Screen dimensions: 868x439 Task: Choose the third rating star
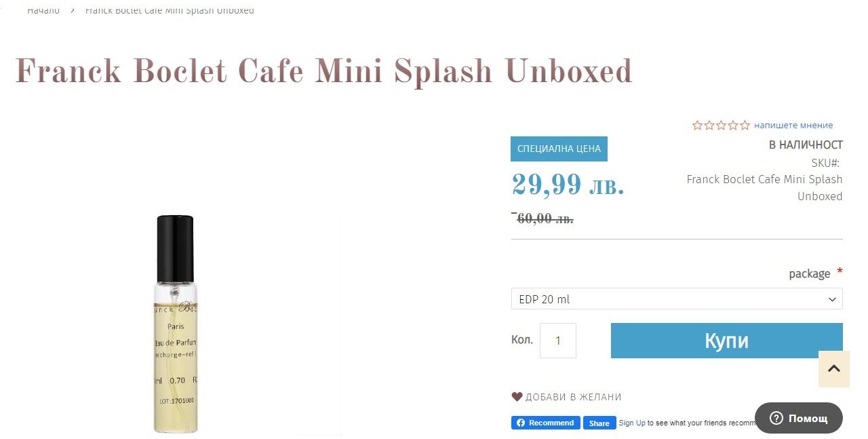pyautogui.click(x=721, y=126)
